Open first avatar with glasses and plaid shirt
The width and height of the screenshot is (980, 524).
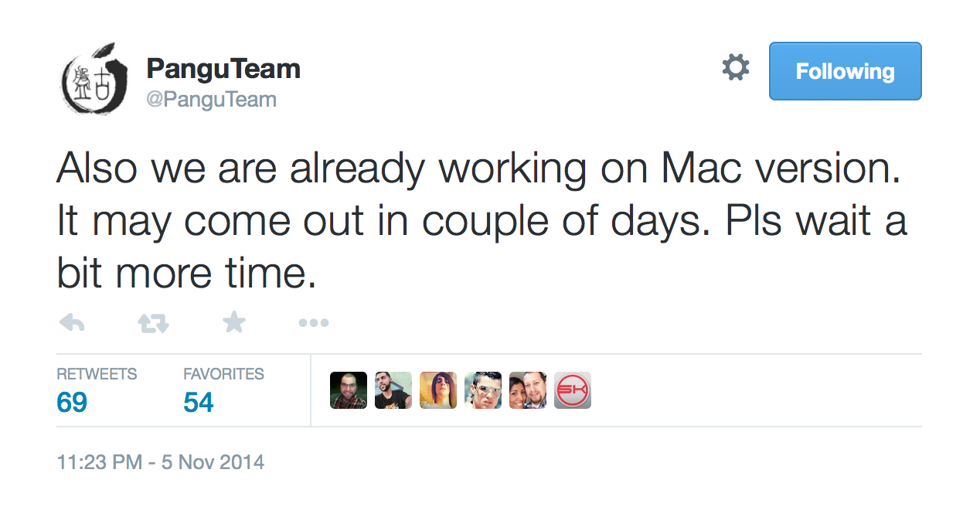(x=349, y=390)
